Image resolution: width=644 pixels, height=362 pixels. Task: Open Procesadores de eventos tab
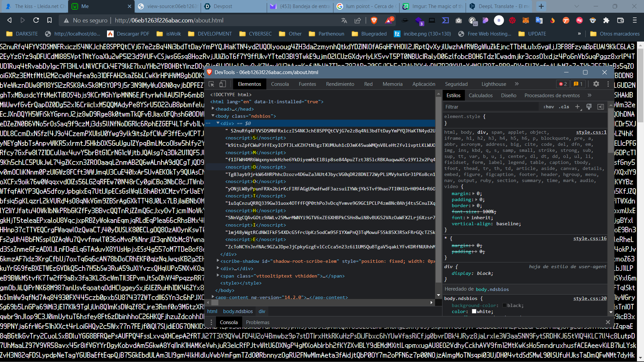(x=552, y=95)
